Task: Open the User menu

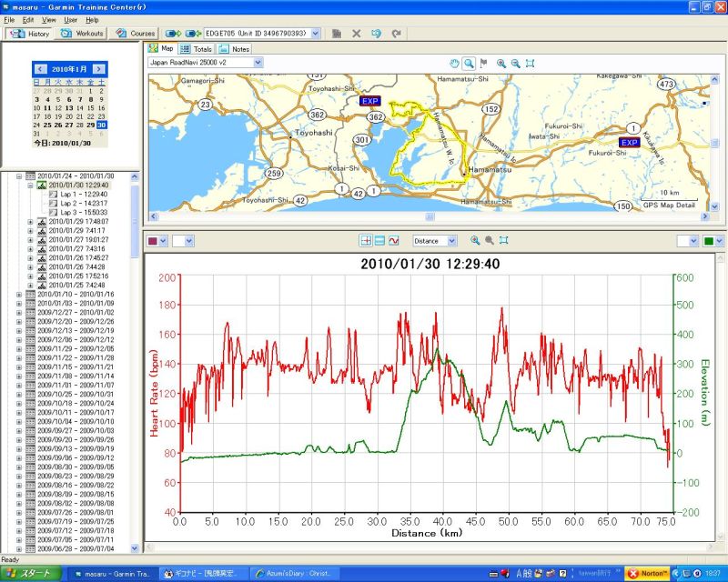Action: tap(71, 20)
